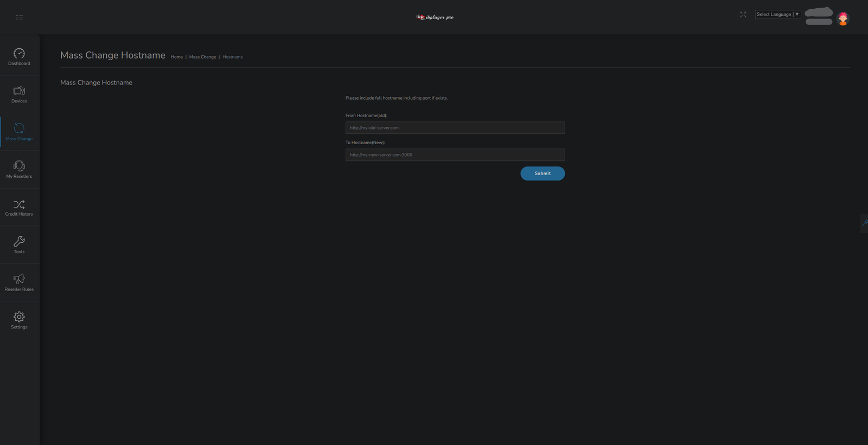868x445 pixels.
Task: Submit the hostname change form
Action: (x=542, y=173)
